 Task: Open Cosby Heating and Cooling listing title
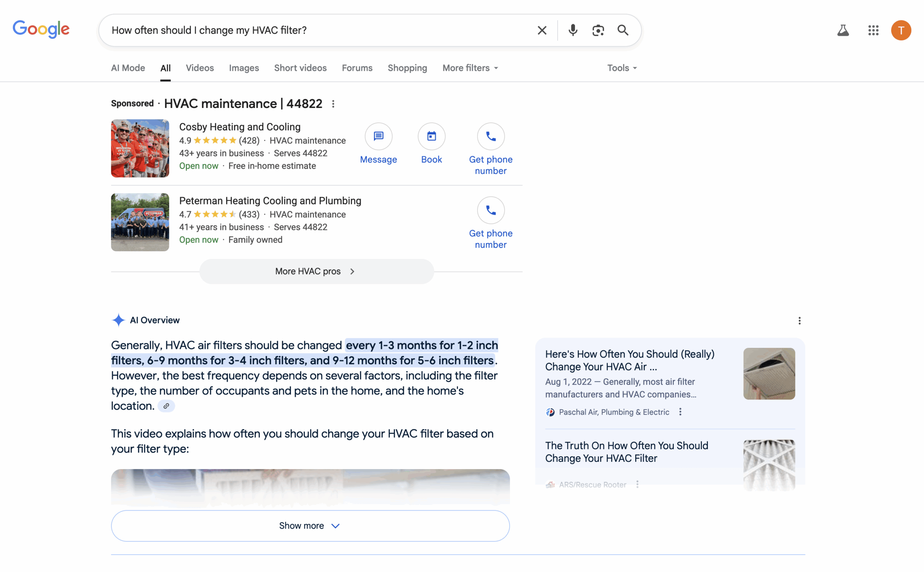click(240, 127)
